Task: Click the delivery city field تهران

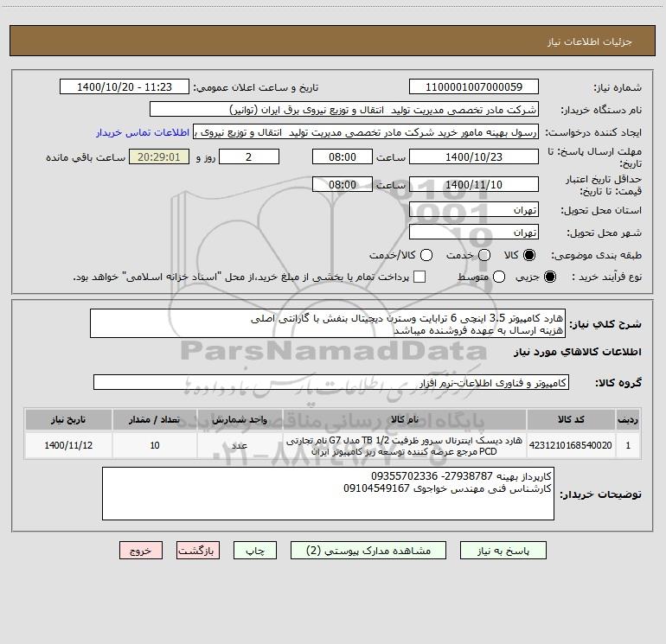Action: tap(474, 232)
